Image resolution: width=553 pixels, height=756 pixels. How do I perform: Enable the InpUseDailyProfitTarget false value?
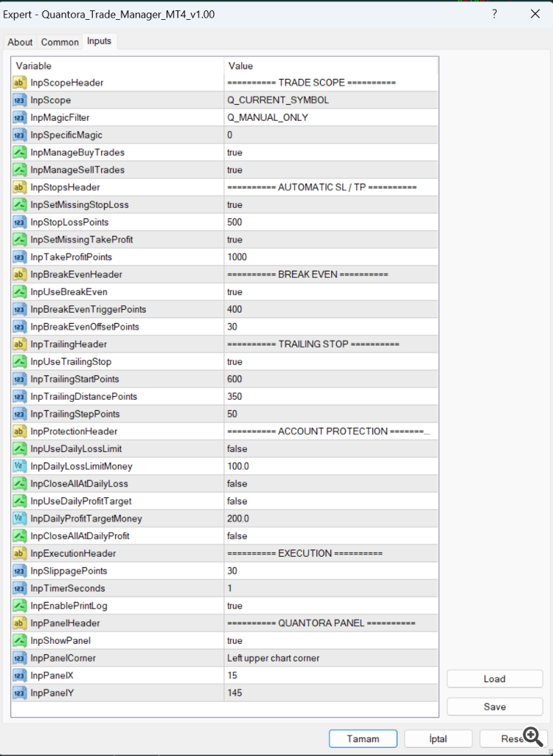[331, 502]
